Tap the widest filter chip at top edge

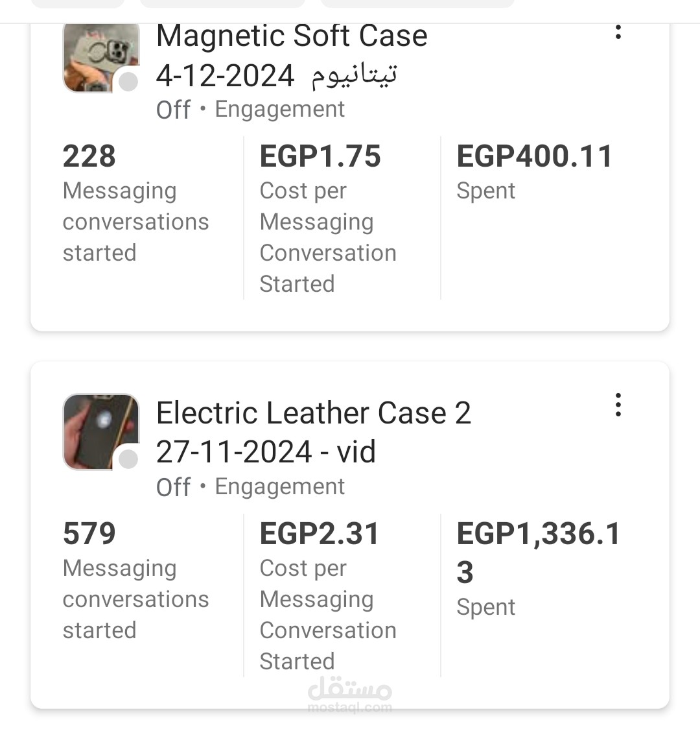[x=417, y=3]
